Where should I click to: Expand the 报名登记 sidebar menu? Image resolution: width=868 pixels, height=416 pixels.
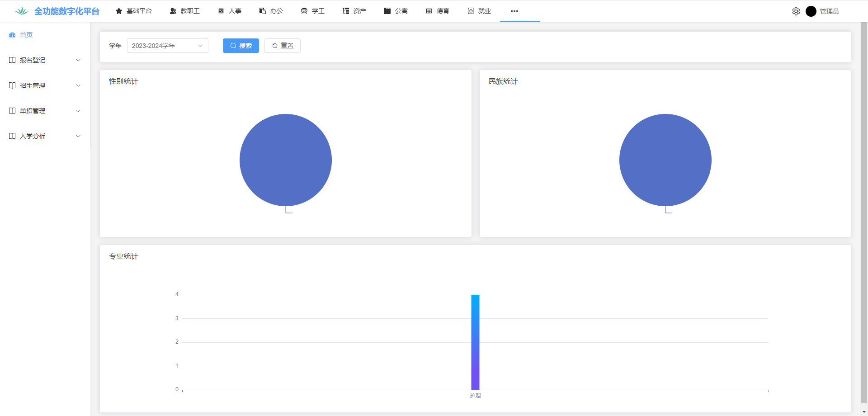(45, 60)
